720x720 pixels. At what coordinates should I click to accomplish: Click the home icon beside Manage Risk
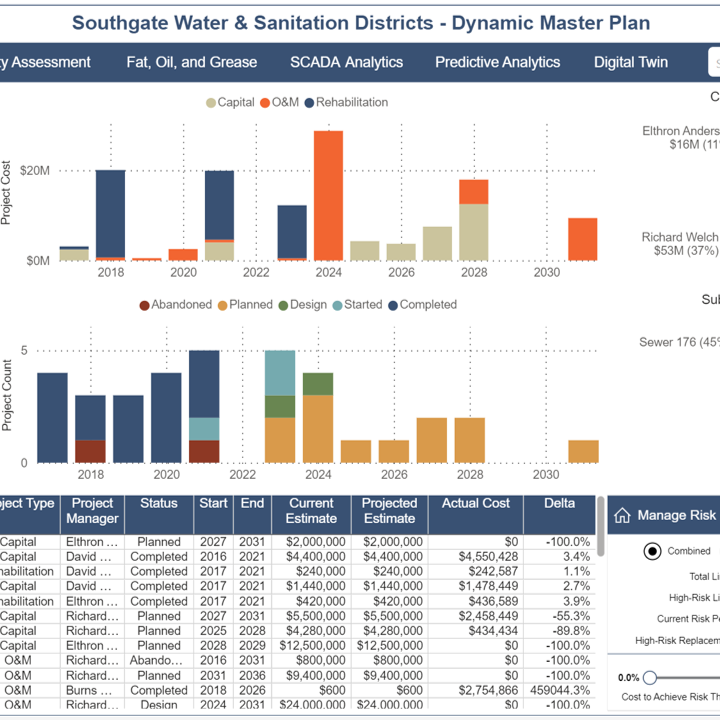pyautogui.click(x=622, y=515)
